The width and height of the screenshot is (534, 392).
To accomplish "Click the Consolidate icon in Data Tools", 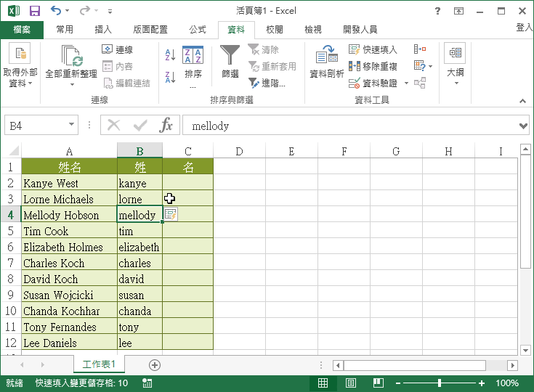I will [x=420, y=49].
